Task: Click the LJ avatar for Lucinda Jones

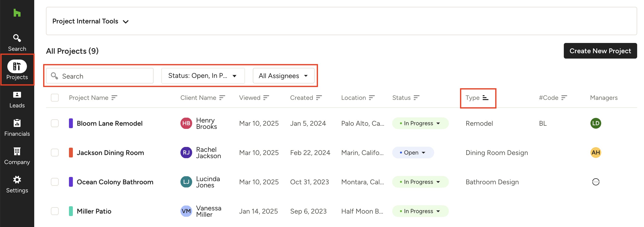Action: [x=186, y=182]
